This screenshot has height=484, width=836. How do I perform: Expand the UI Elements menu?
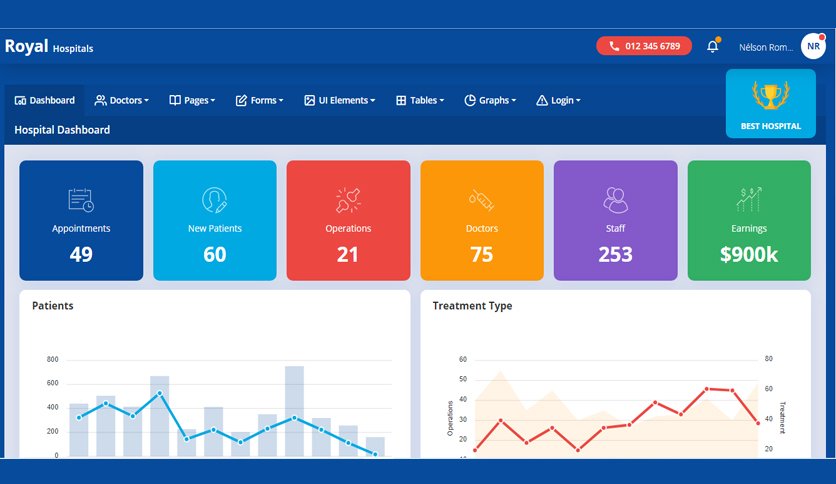pos(340,100)
